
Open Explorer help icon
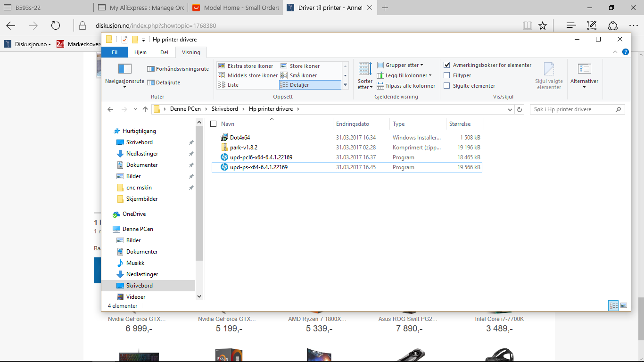(x=625, y=52)
